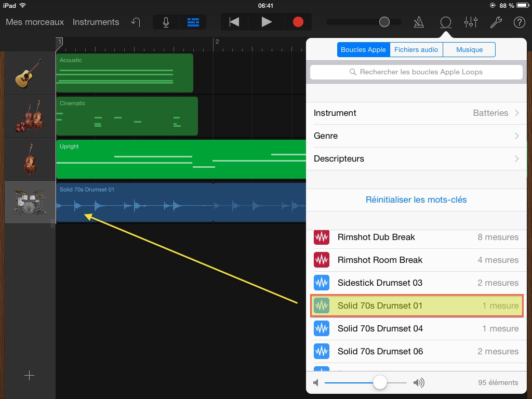Tap the track header resize handle
The width and height of the screenshot is (532, 399).
click(52, 223)
